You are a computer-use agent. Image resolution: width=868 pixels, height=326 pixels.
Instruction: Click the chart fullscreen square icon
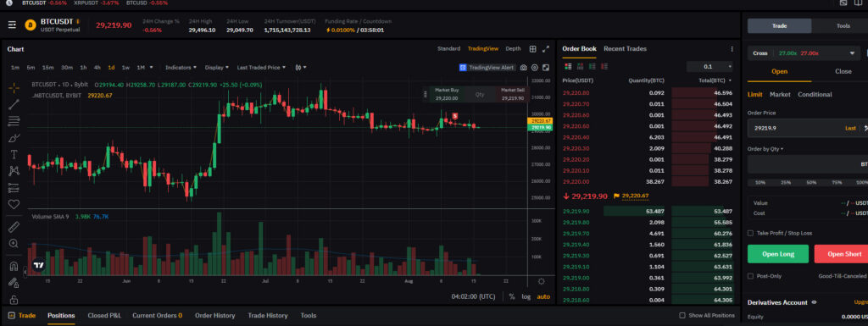(x=546, y=68)
